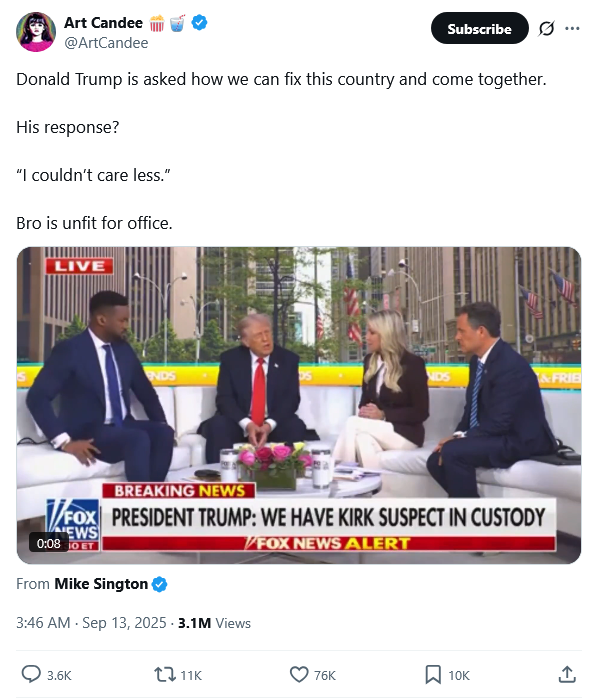Open Art Candee's profile avatar

36,32
